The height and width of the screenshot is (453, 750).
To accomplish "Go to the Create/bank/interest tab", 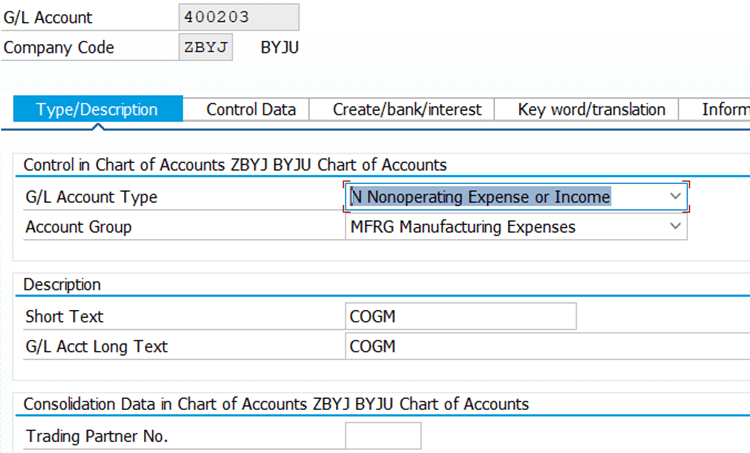I will click(x=407, y=109).
